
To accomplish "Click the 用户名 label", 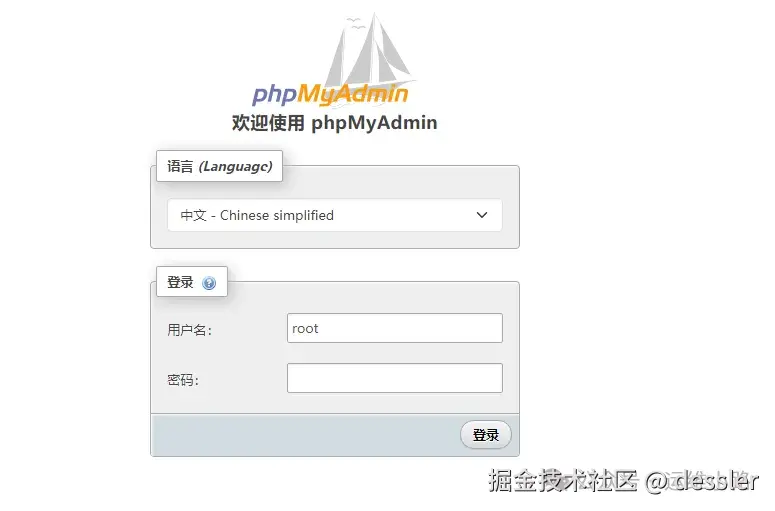I will coord(189,330).
